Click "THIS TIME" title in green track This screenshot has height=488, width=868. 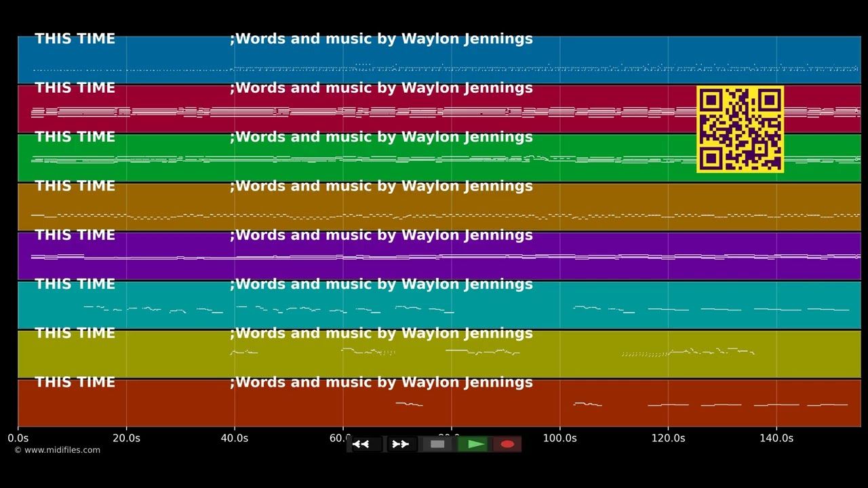coord(75,137)
